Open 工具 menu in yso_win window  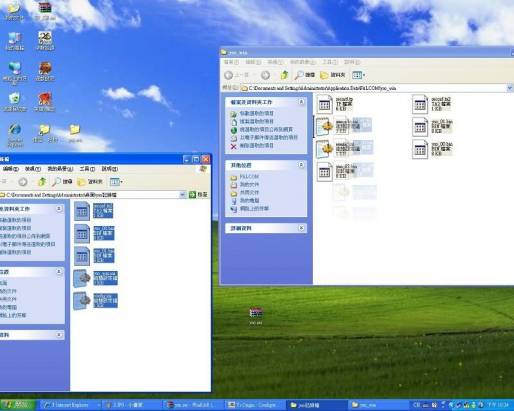[330, 62]
